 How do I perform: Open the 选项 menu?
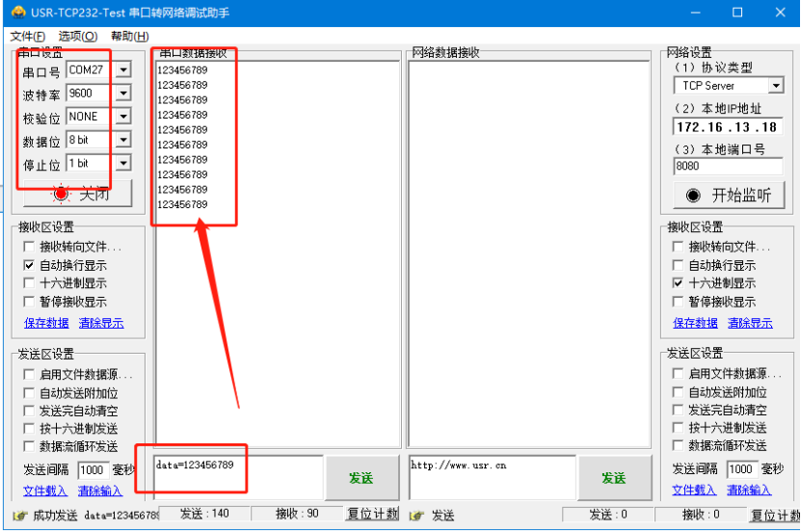click(x=77, y=37)
